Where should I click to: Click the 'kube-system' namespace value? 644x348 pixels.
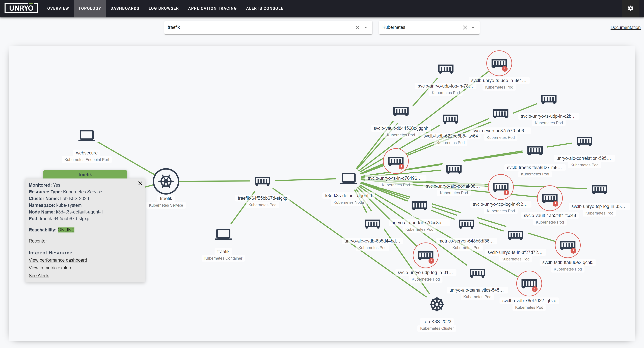pyautogui.click(x=69, y=205)
